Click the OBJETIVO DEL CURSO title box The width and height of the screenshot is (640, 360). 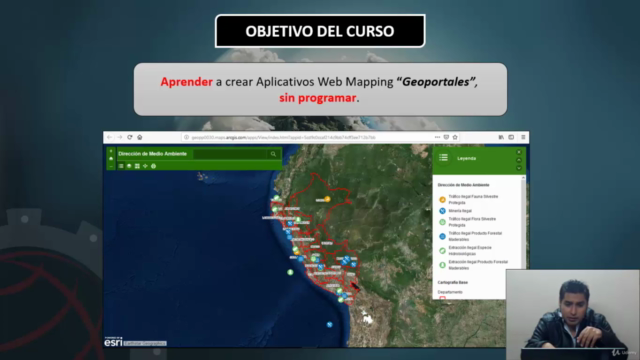coord(320,31)
